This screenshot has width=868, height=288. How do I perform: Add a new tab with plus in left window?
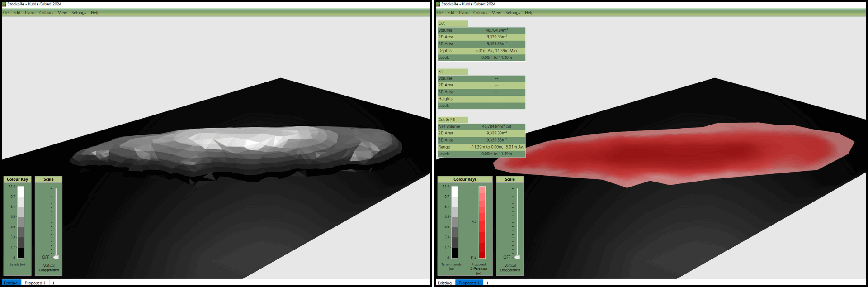tap(53, 283)
